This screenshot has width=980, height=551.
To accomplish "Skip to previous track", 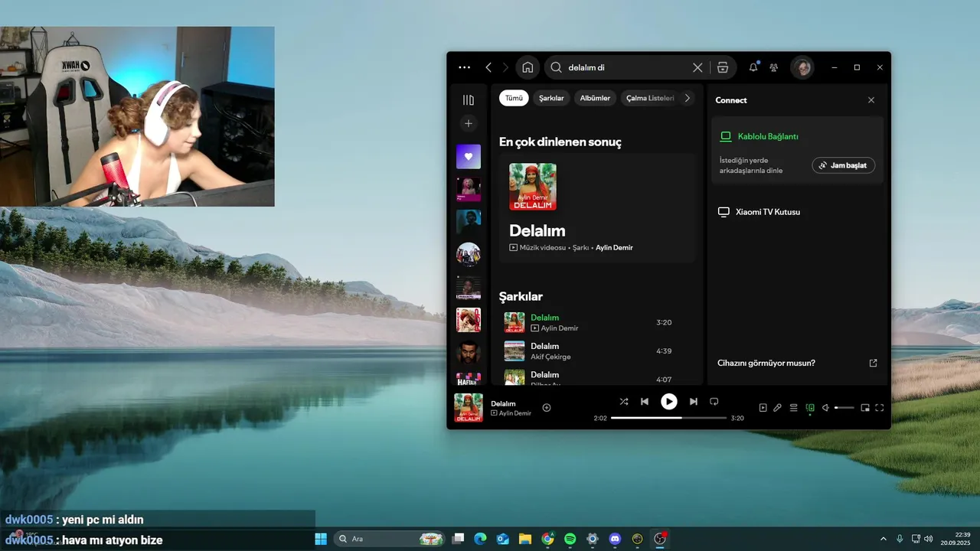I will (645, 402).
